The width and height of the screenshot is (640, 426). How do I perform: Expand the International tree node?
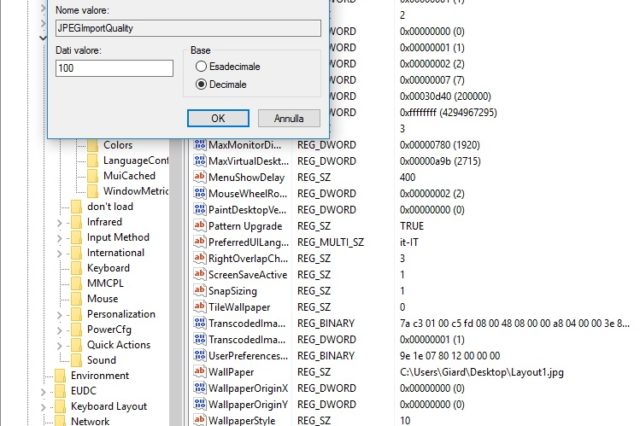[60, 253]
